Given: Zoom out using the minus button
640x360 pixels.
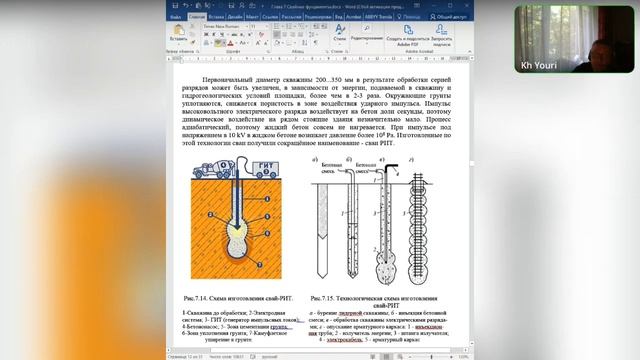Looking at the screenshot, I should (x=410, y=357).
